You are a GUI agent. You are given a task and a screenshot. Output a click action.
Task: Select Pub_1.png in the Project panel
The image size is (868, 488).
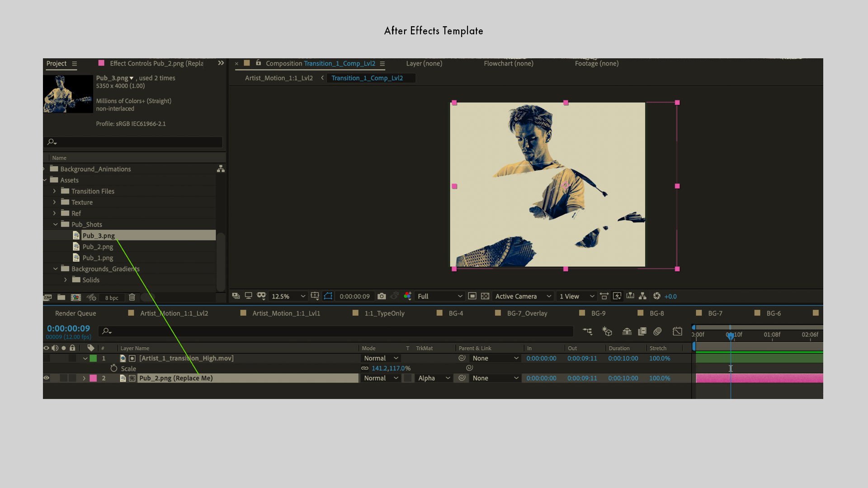pyautogui.click(x=98, y=258)
